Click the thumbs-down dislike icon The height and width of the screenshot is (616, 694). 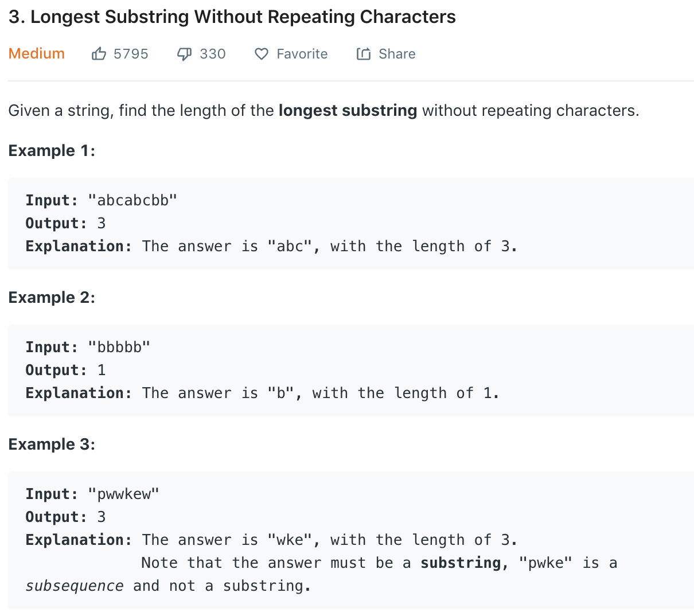[x=184, y=54]
